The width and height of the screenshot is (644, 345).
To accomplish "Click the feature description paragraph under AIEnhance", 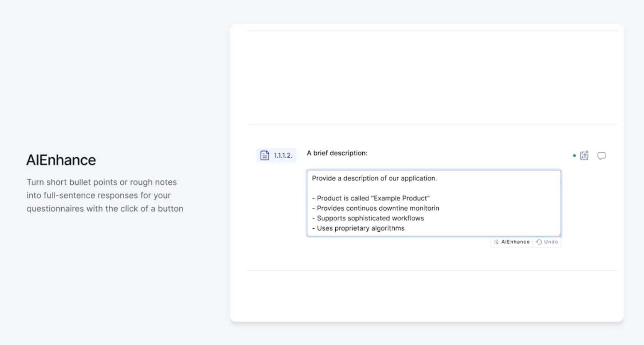I will click(x=105, y=195).
